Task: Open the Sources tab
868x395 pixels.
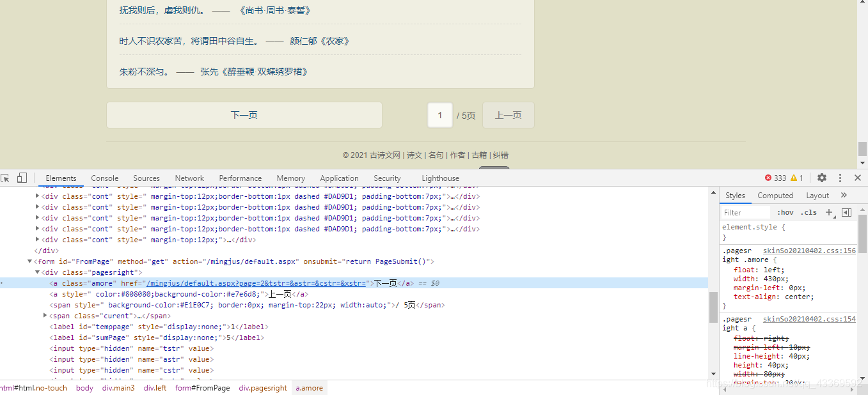Action: [146, 178]
